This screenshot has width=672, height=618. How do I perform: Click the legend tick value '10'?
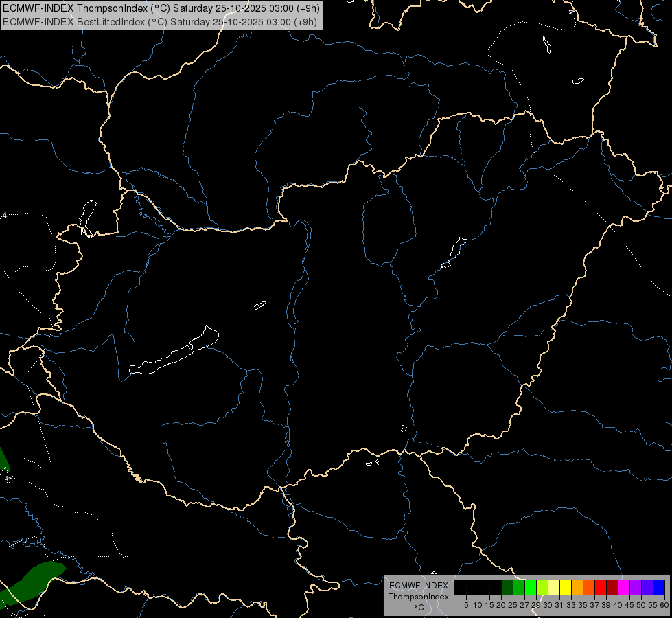coord(478,605)
